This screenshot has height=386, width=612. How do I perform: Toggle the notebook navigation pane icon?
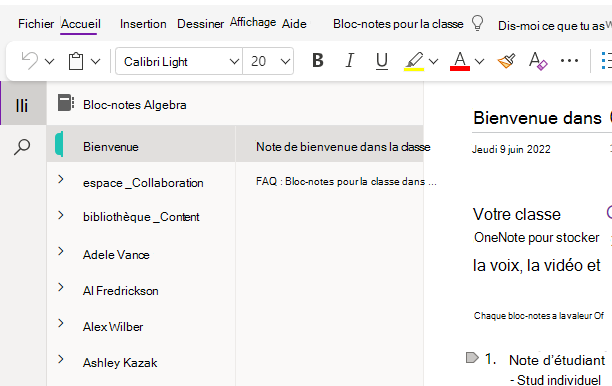(22, 105)
